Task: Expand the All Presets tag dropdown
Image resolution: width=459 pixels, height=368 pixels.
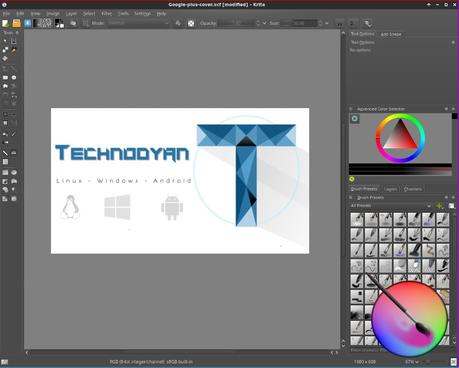Action: 391,206
